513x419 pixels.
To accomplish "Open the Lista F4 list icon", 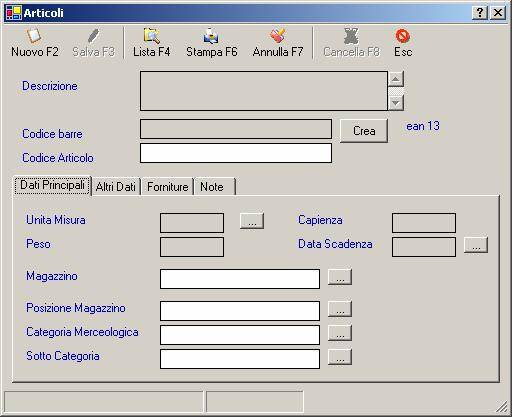I will 152,36.
